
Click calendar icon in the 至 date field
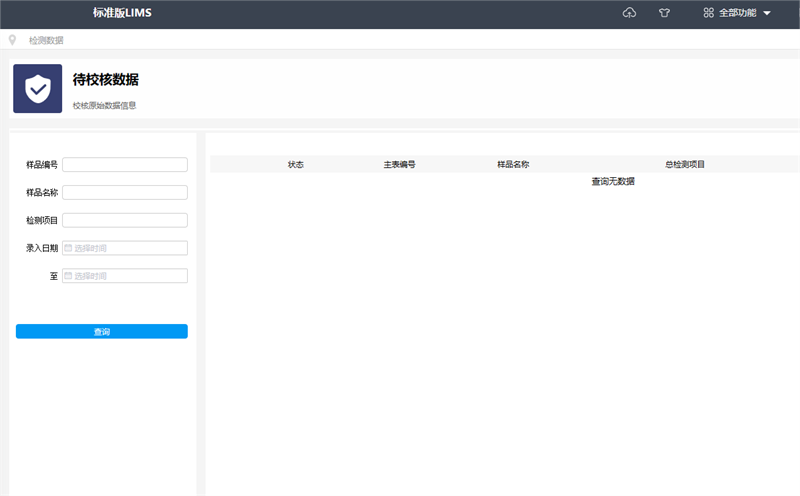pyautogui.click(x=68, y=276)
